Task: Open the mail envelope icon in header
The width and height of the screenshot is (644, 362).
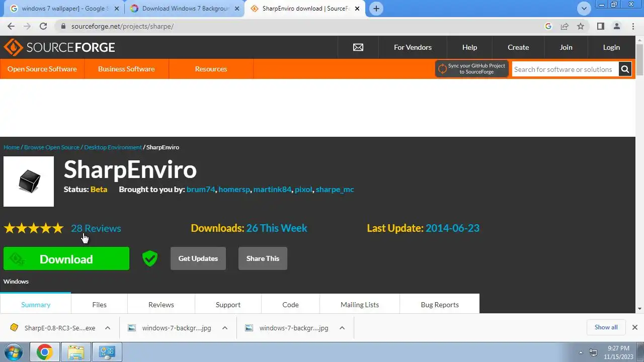Action: [358, 47]
